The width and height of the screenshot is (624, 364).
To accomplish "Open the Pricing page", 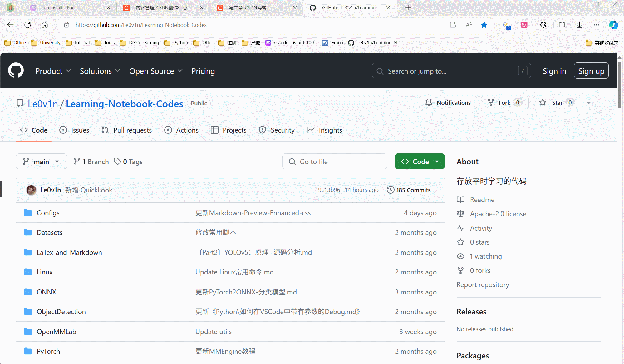I will (203, 71).
